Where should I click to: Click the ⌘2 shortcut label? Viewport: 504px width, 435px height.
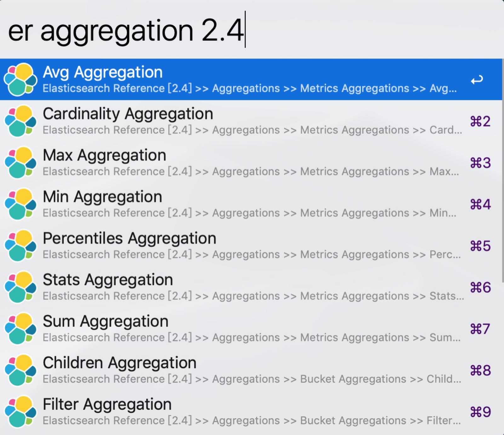pyautogui.click(x=480, y=121)
